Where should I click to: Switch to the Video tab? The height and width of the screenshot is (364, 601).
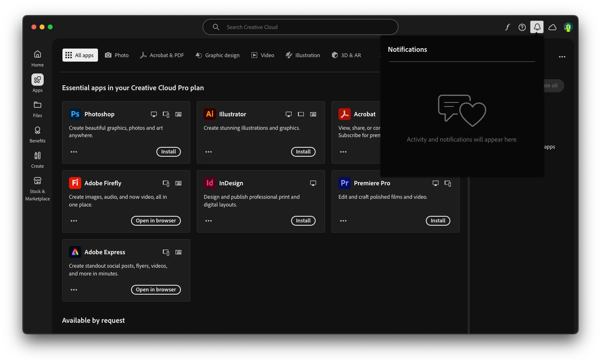pos(263,55)
